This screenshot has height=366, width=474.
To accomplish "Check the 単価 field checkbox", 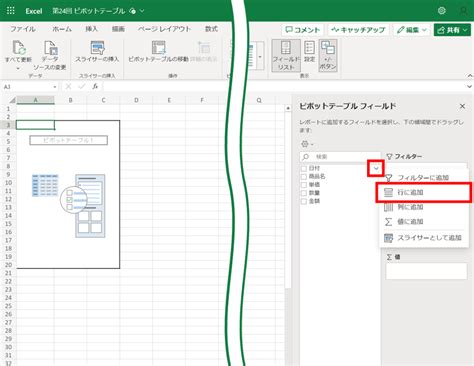I will coord(304,185).
